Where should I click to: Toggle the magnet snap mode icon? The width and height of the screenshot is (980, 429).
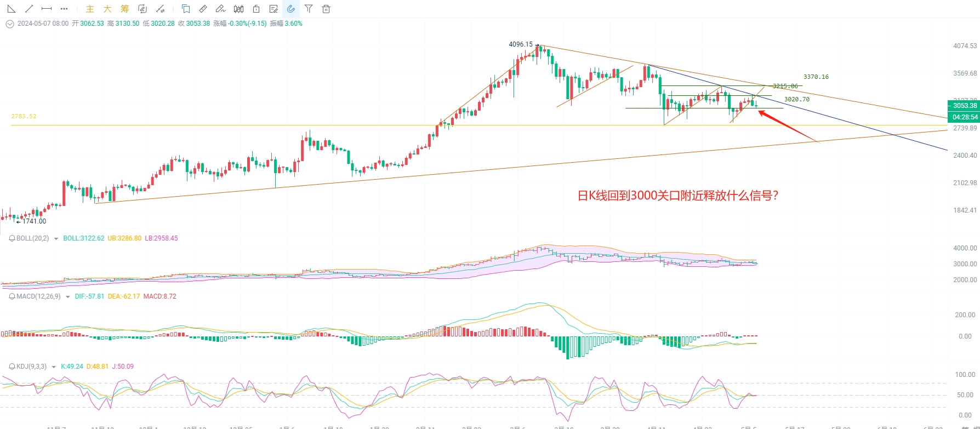click(291, 9)
